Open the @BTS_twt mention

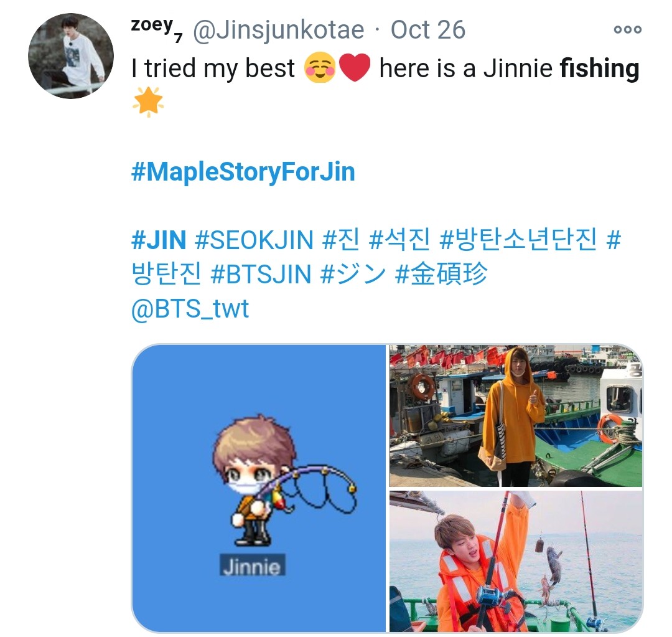coord(190,309)
